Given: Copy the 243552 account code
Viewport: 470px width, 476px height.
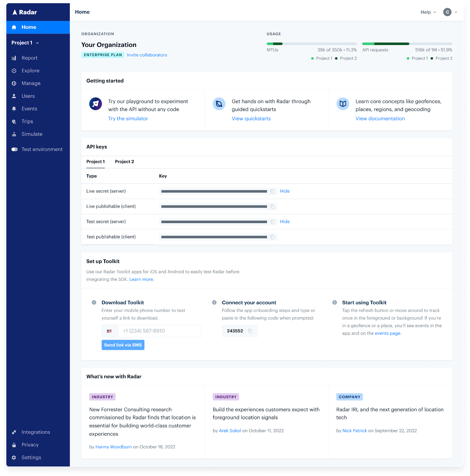Looking at the screenshot, I should pos(250,331).
